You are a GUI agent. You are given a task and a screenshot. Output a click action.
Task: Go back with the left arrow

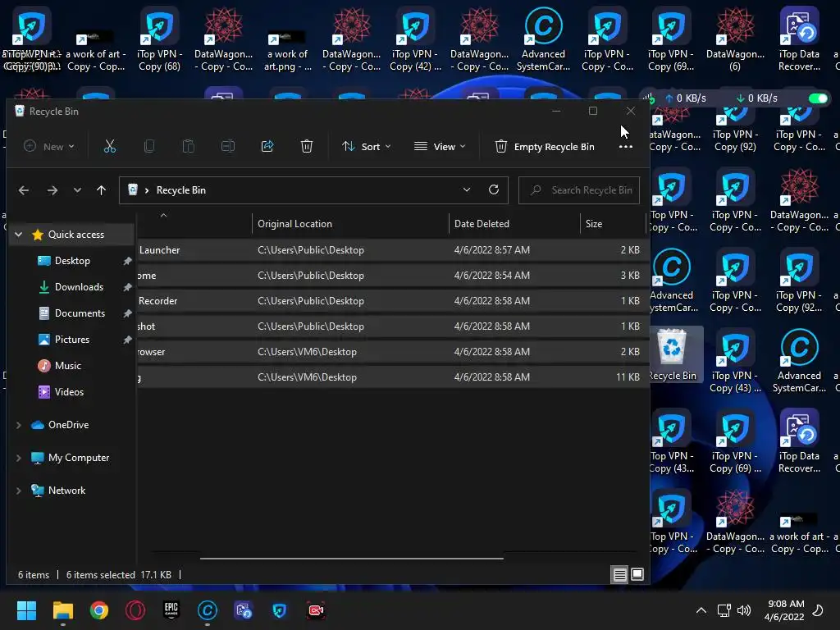24,190
